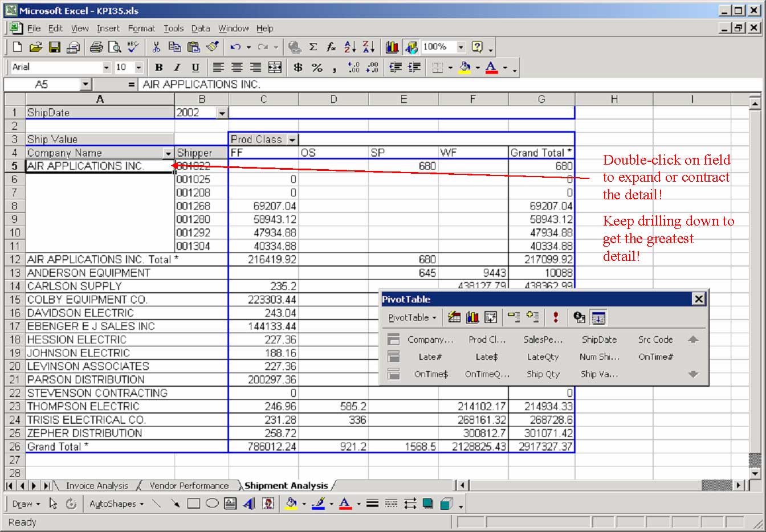Launch the Chart Wizard from standard toolbar
This screenshot has height=532, width=766.
(x=392, y=47)
